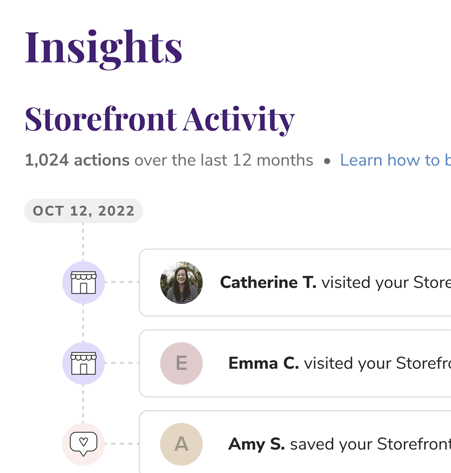
Task: Click 'visited your Store' text in Catherine's card
Action: pyautogui.click(x=386, y=282)
